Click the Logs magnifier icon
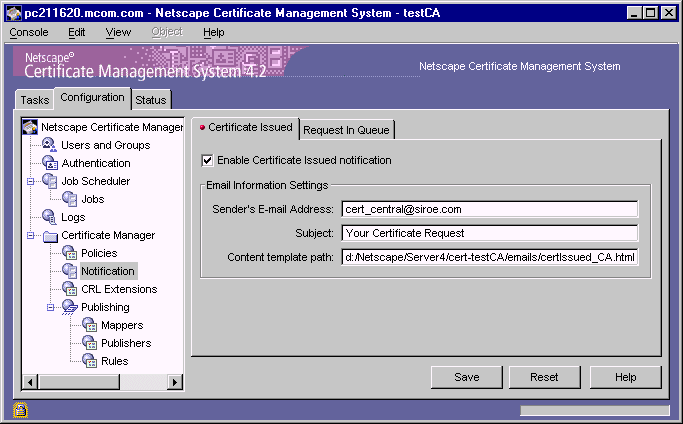 pyautogui.click(x=49, y=217)
